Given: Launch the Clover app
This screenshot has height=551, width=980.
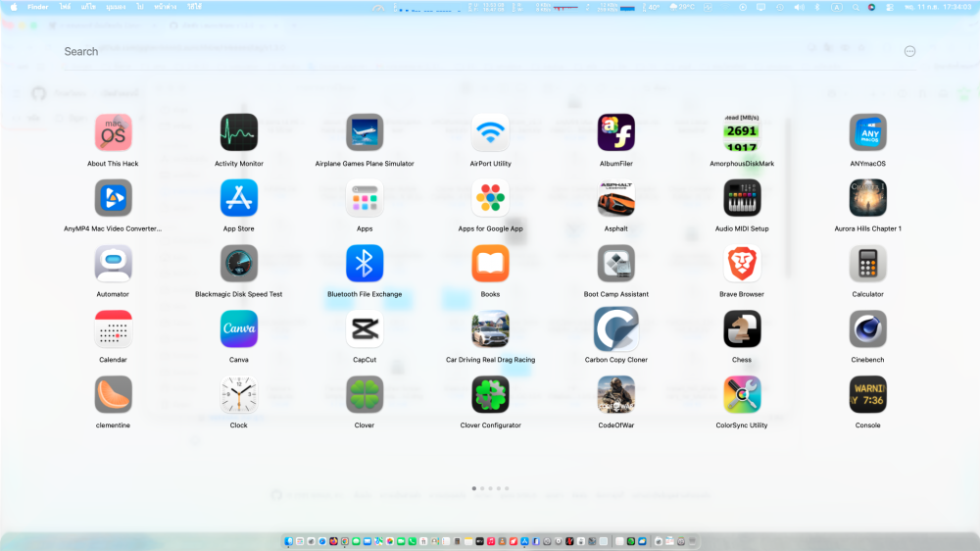Looking at the screenshot, I should click(365, 395).
